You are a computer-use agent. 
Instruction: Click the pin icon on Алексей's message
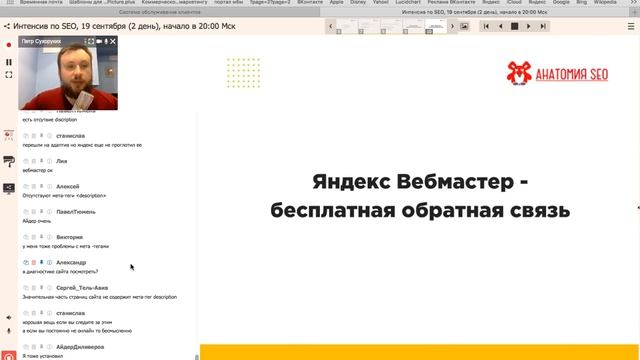tap(41, 187)
